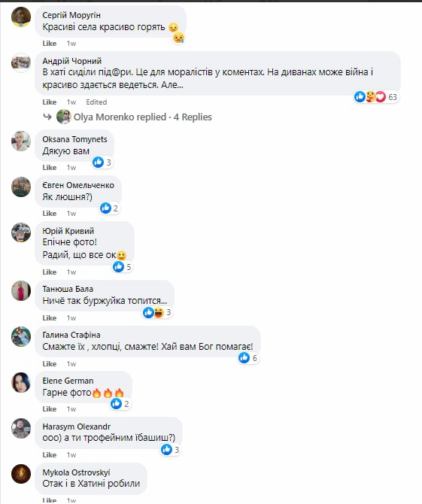Like the comment by Галина Стафіна
The image size is (422, 504).
tap(50, 364)
